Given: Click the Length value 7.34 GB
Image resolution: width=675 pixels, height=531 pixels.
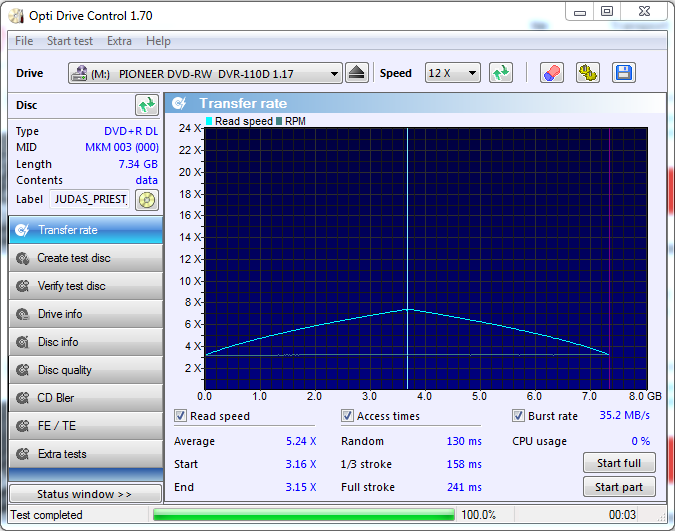Looking at the screenshot, I should point(138,164).
